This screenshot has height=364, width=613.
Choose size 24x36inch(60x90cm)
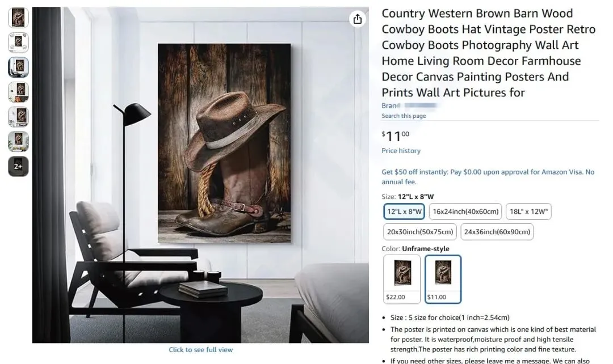497,231
